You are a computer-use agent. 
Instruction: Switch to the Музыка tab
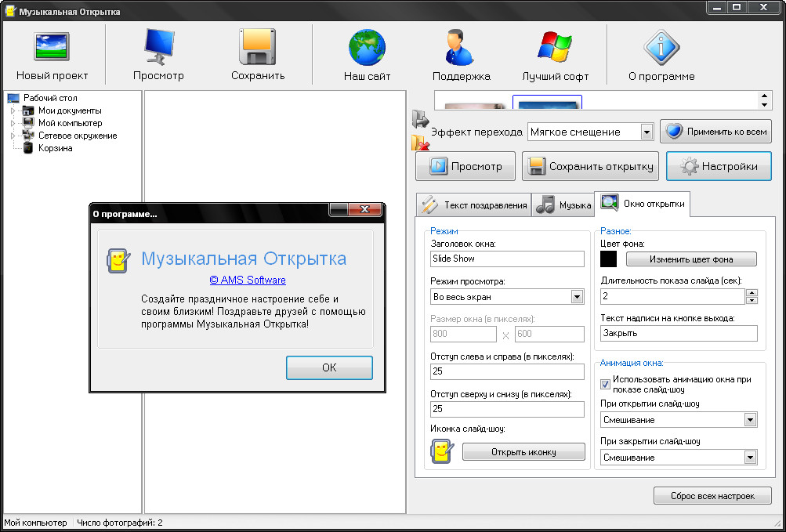(x=563, y=205)
